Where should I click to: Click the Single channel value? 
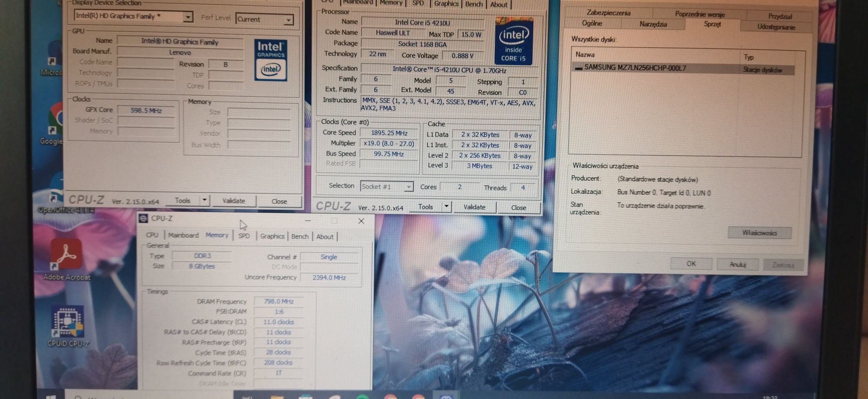coord(329,257)
